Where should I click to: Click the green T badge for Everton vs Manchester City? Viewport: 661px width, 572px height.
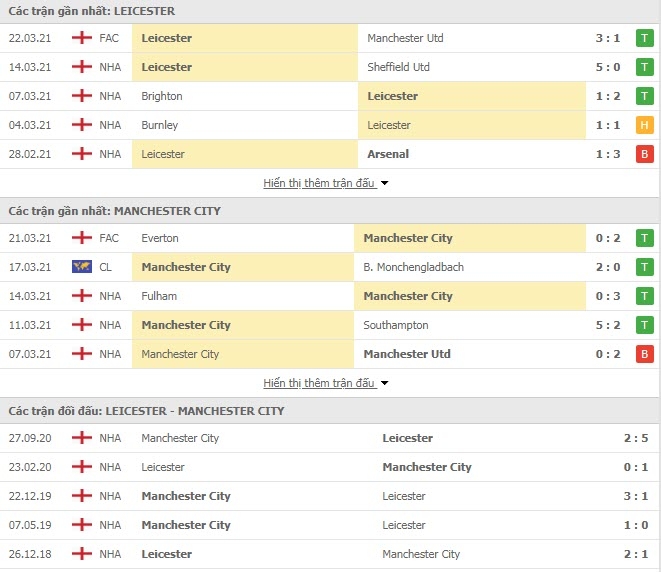point(645,239)
